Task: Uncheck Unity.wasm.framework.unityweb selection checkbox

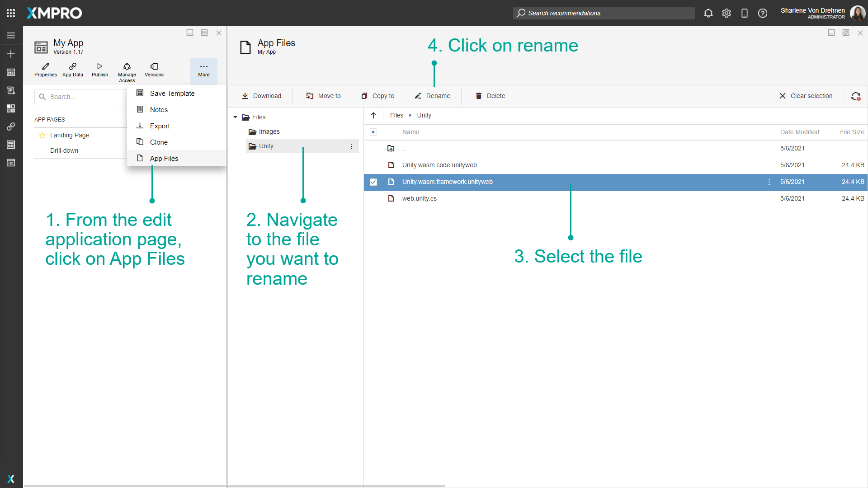Action: click(x=374, y=182)
